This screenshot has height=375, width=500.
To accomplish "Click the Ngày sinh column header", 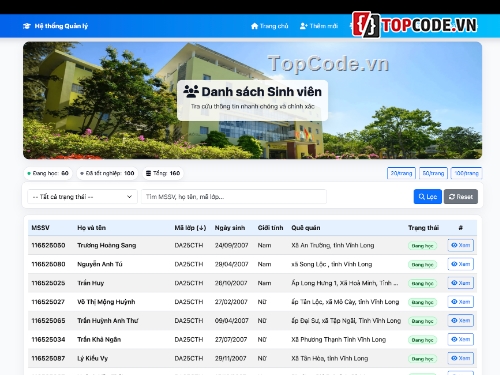I will pos(230,228).
